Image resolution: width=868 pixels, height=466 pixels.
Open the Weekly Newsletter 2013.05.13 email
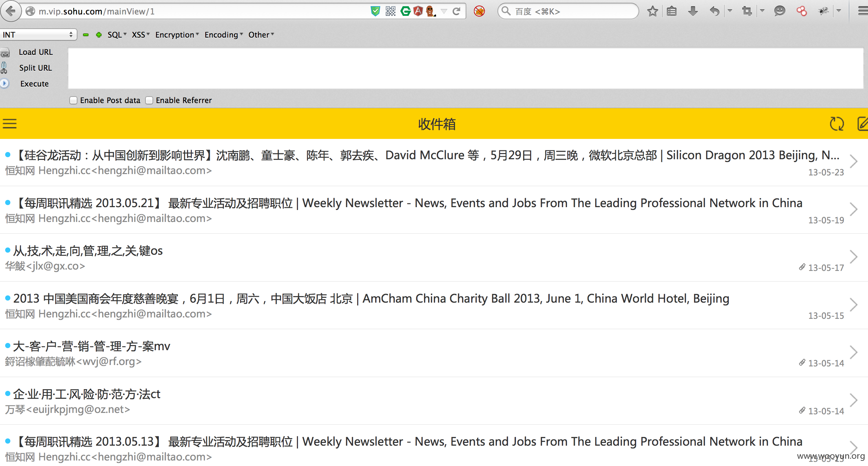click(434, 446)
